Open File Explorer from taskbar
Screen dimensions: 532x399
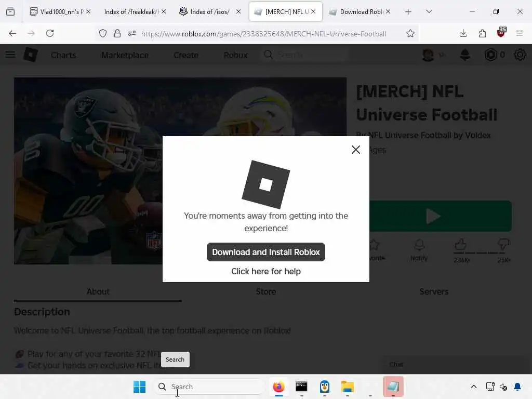click(348, 387)
